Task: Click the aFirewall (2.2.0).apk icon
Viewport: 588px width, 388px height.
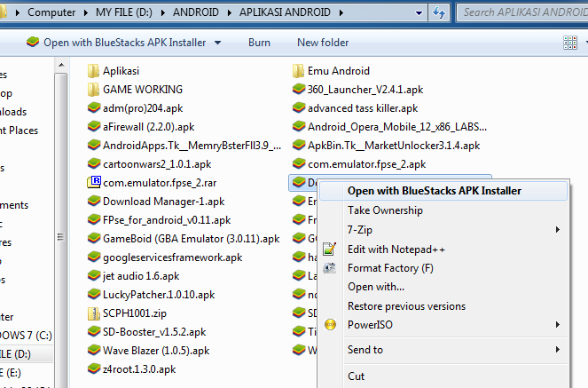Action: [94, 127]
